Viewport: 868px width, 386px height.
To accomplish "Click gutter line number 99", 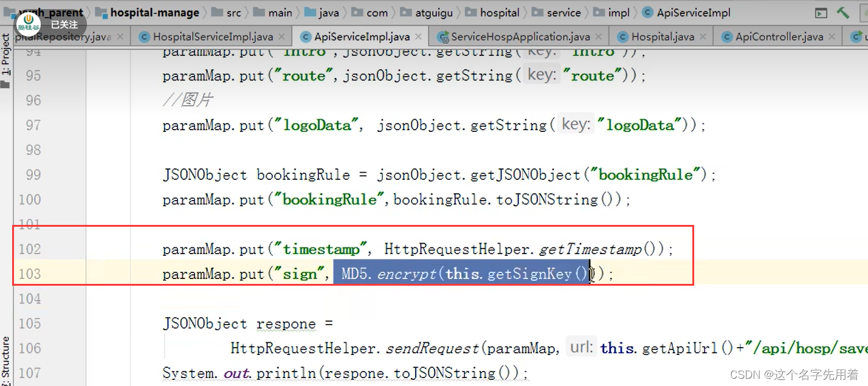I will tap(33, 175).
